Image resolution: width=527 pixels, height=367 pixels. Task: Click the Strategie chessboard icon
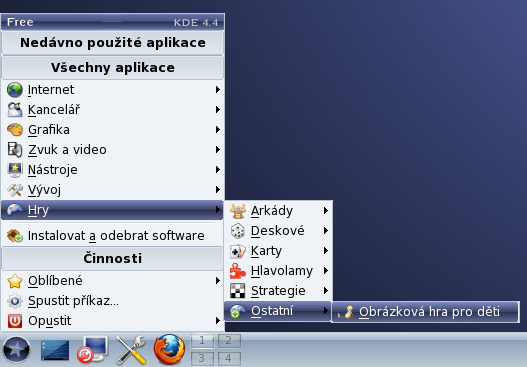pos(238,291)
